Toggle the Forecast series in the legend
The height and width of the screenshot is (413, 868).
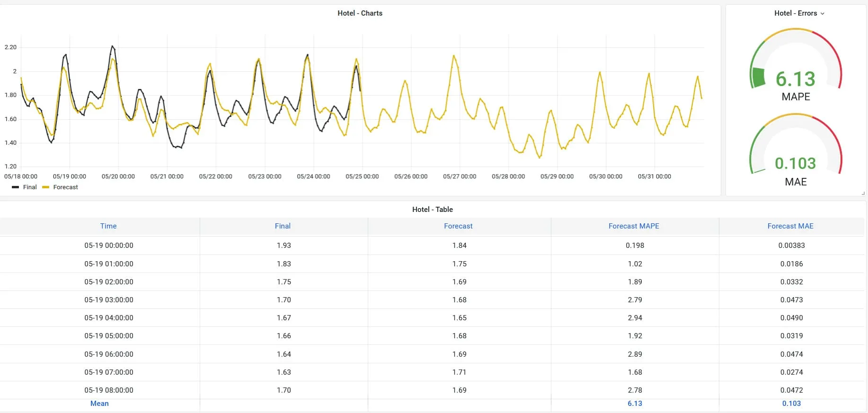(65, 187)
